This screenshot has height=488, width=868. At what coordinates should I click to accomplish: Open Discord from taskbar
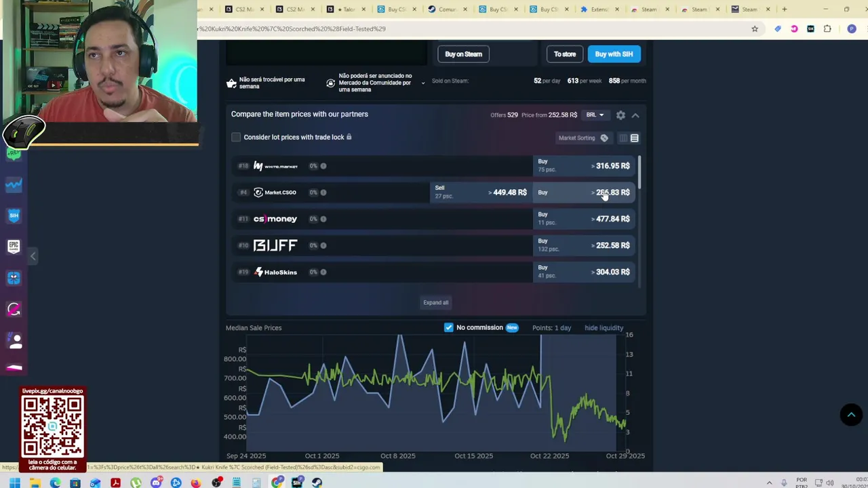point(156,483)
